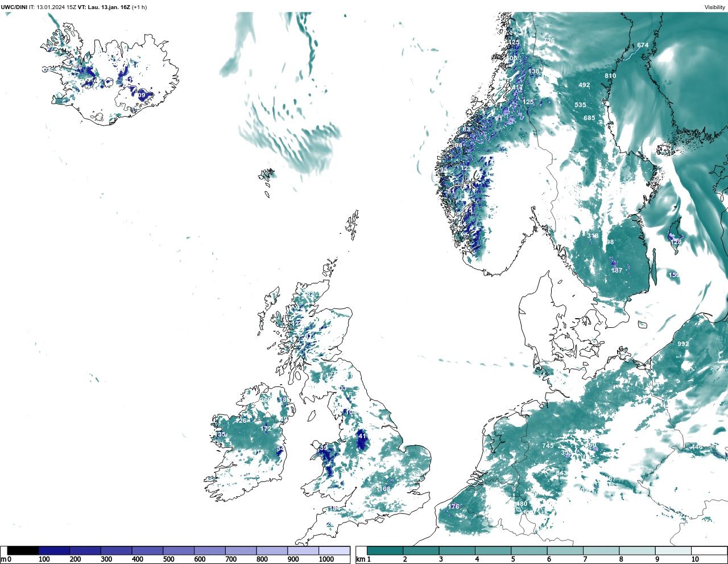
Task: Click the 1-2 km dark teal swatch
Action: point(385,550)
